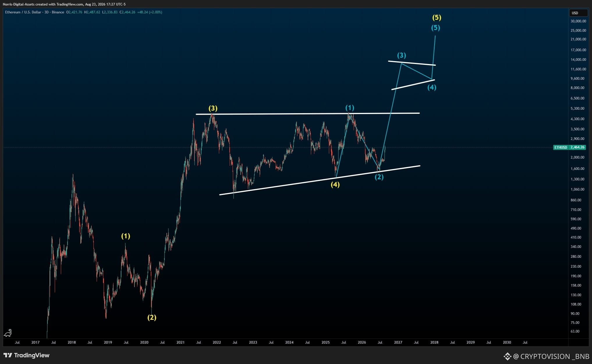
Task: Click 2022 on the time axis
Action: pyautogui.click(x=217, y=342)
